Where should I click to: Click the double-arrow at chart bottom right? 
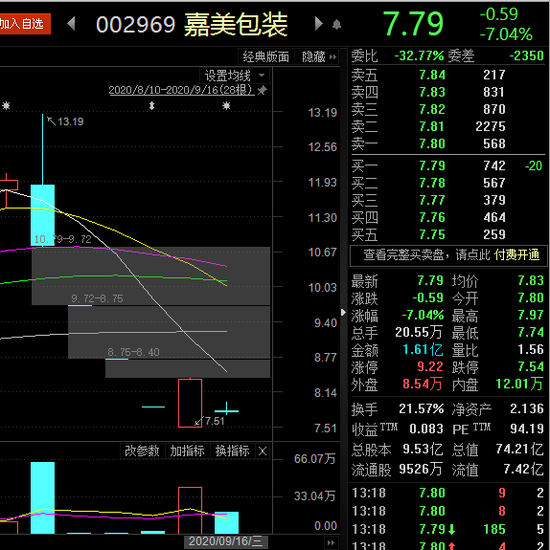[x=330, y=543]
